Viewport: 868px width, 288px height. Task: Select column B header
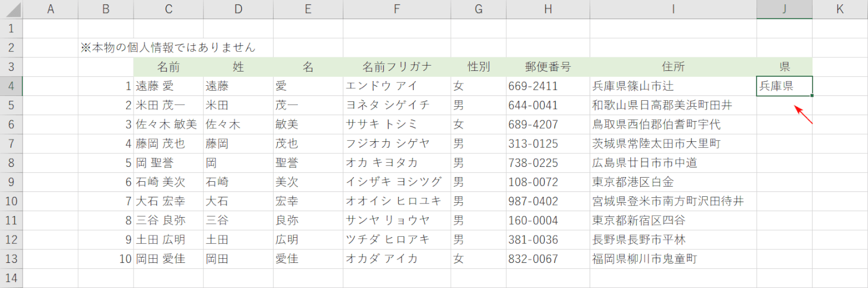tap(106, 9)
